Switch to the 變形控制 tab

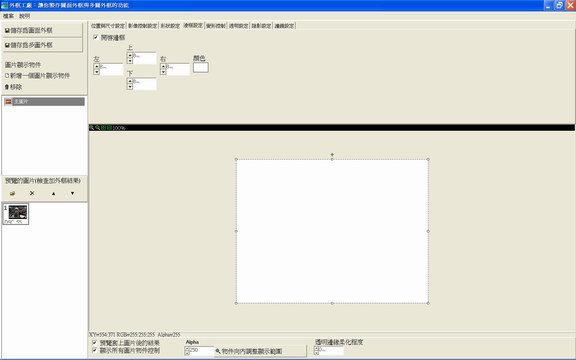pyautogui.click(x=216, y=26)
